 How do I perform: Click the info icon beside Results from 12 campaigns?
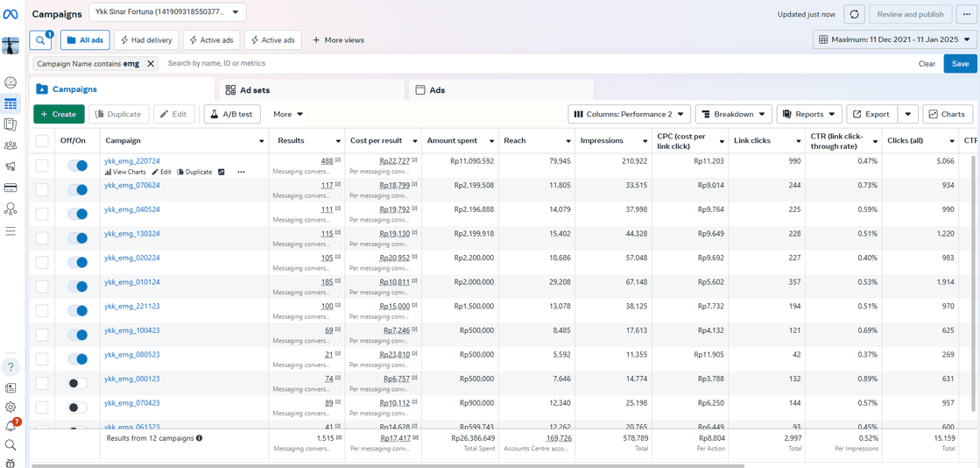pyautogui.click(x=200, y=438)
